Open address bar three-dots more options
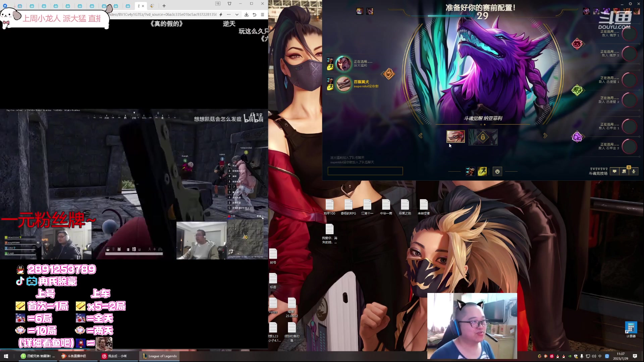644x362 pixels. tap(229, 14)
